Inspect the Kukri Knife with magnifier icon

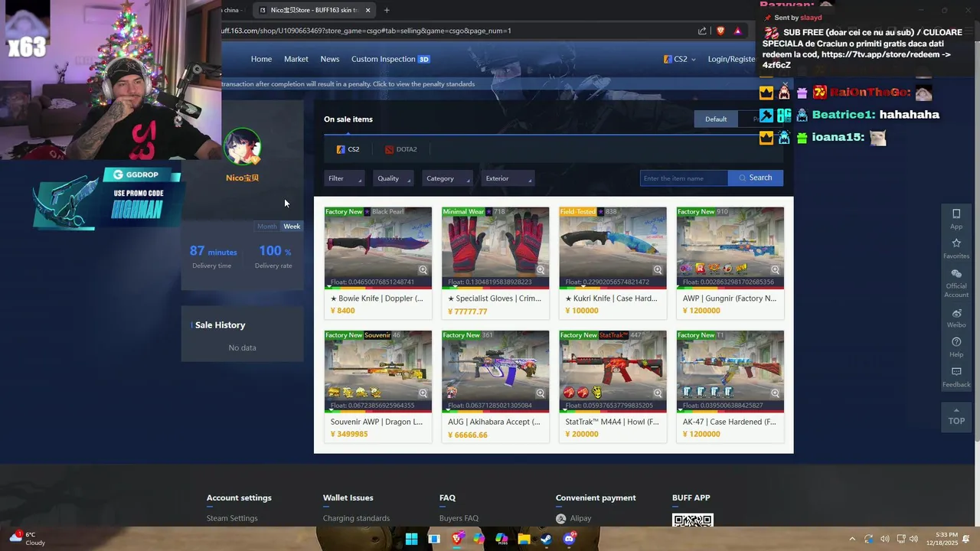[x=658, y=269]
